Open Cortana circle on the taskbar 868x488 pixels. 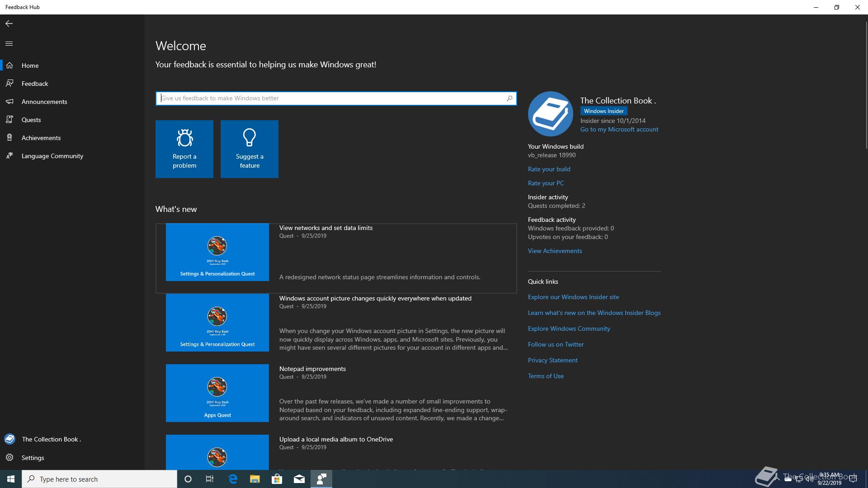click(188, 479)
